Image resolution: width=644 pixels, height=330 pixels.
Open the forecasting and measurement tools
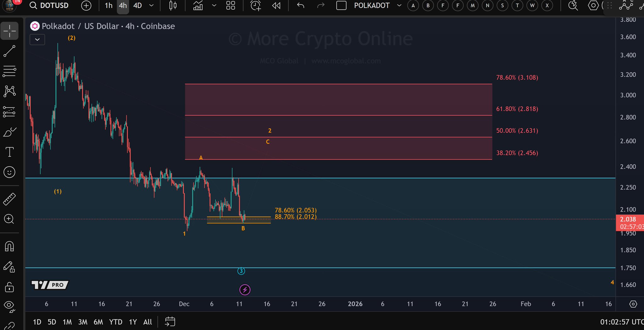(x=9, y=112)
